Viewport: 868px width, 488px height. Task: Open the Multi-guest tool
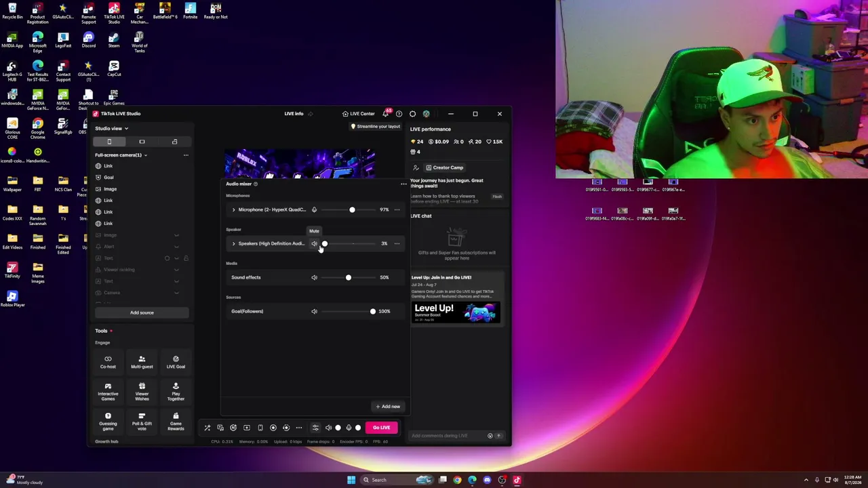tap(142, 362)
